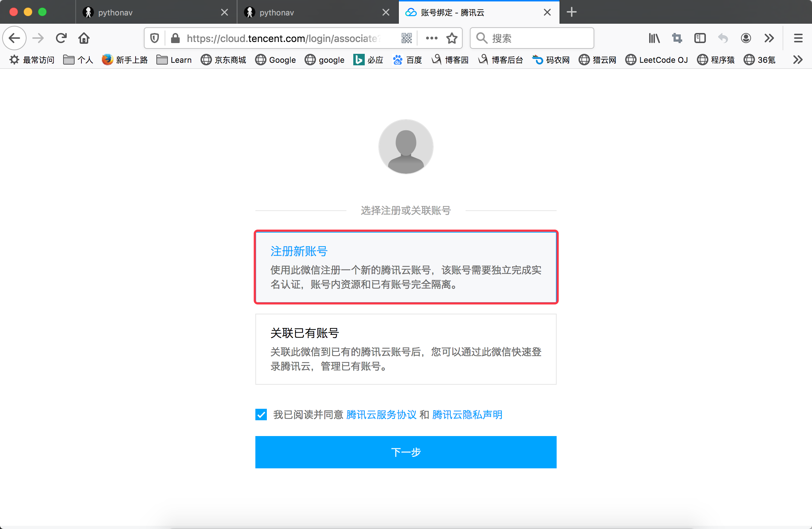Close the 账号绑定 腾讯云 tab
This screenshot has width=812, height=529.
(x=547, y=13)
